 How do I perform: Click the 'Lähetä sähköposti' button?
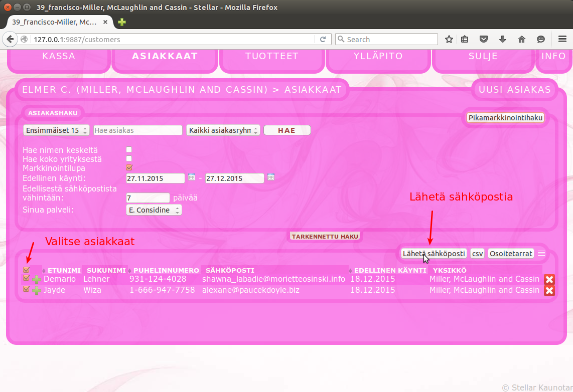(x=434, y=254)
